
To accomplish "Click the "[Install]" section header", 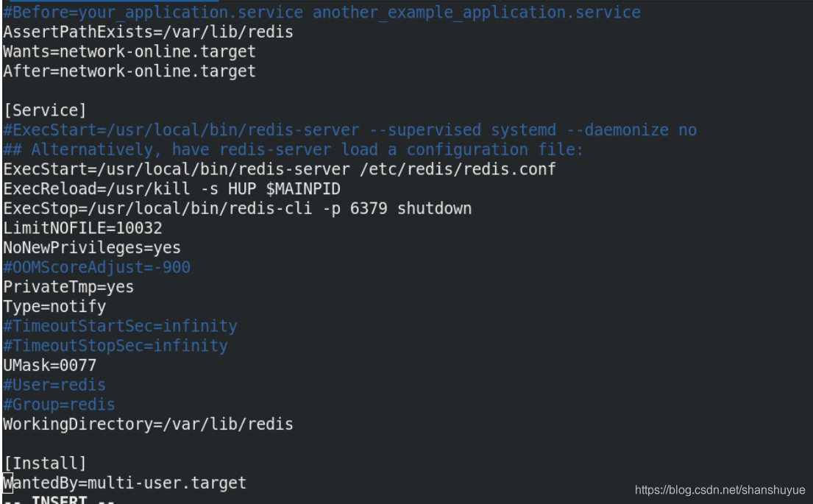I will (x=45, y=464).
